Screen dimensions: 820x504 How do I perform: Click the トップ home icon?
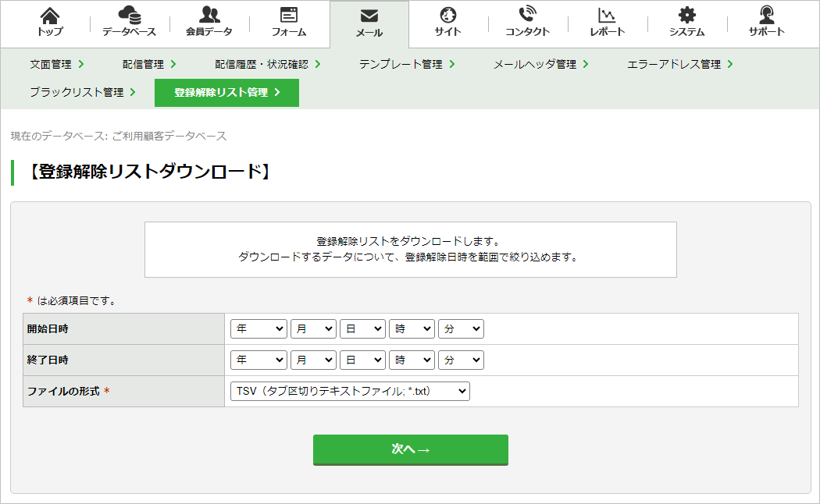pyautogui.click(x=50, y=15)
